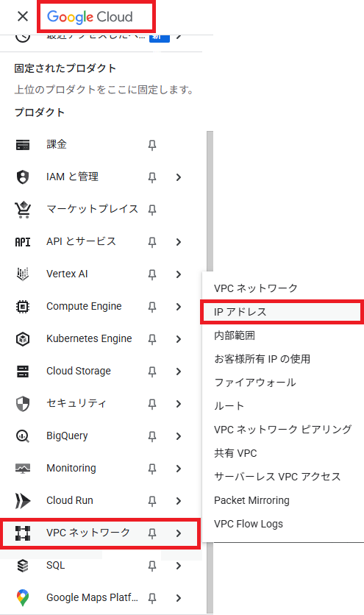The width and height of the screenshot is (364, 615).
Task: Toggle pin for VPC ネットワーク
Action: tap(152, 533)
